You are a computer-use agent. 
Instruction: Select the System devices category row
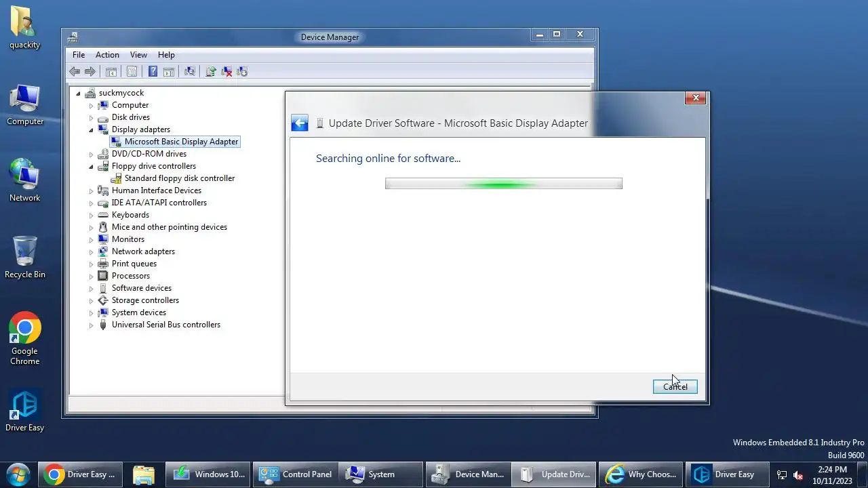point(139,312)
